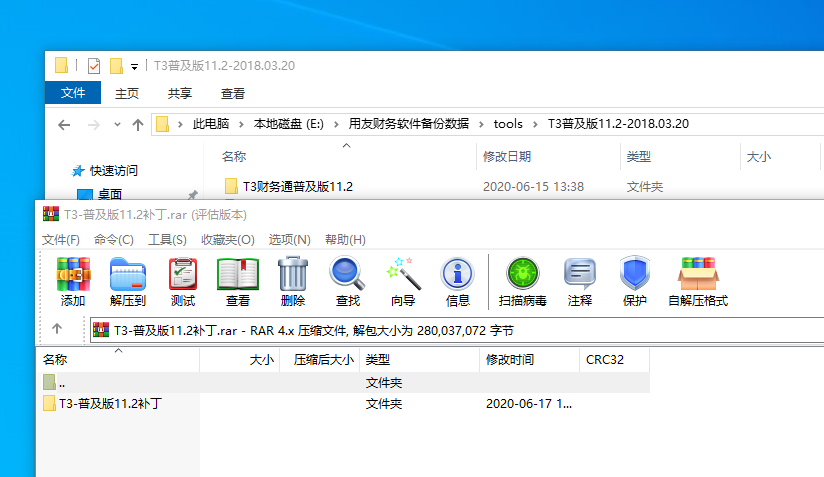Open the View (查看) book icon
Screen dimensions: 824x477
pyautogui.click(x=238, y=274)
